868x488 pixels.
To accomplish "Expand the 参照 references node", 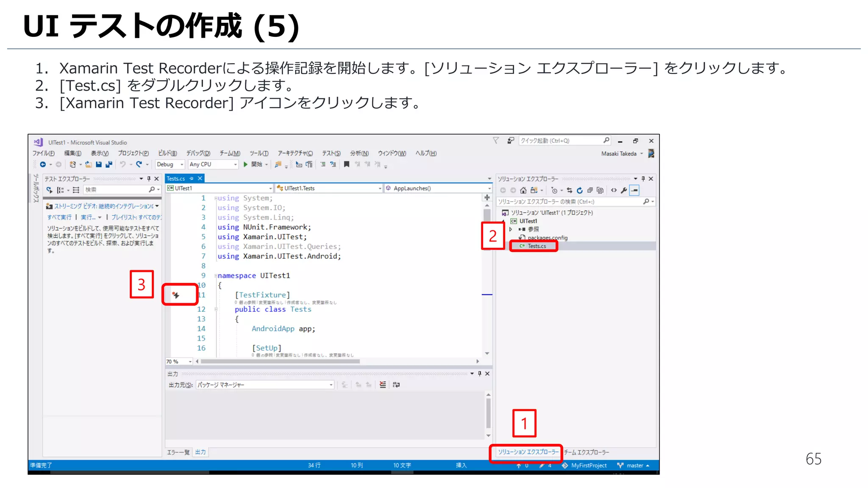I will pos(511,229).
